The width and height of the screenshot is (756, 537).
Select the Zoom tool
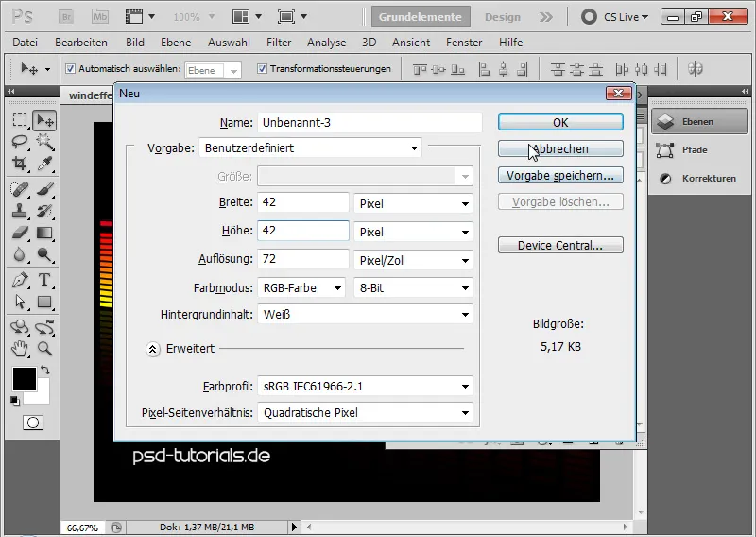tap(44, 348)
